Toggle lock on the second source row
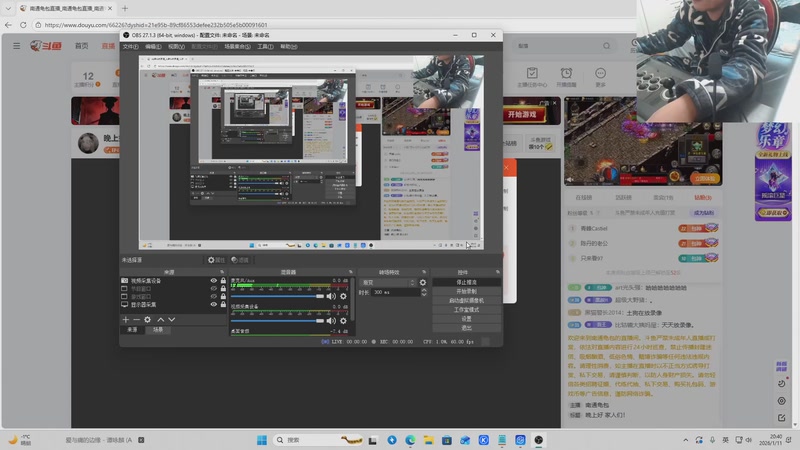Image resolution: width=800 pixels, height=450 pixels. 223,288
